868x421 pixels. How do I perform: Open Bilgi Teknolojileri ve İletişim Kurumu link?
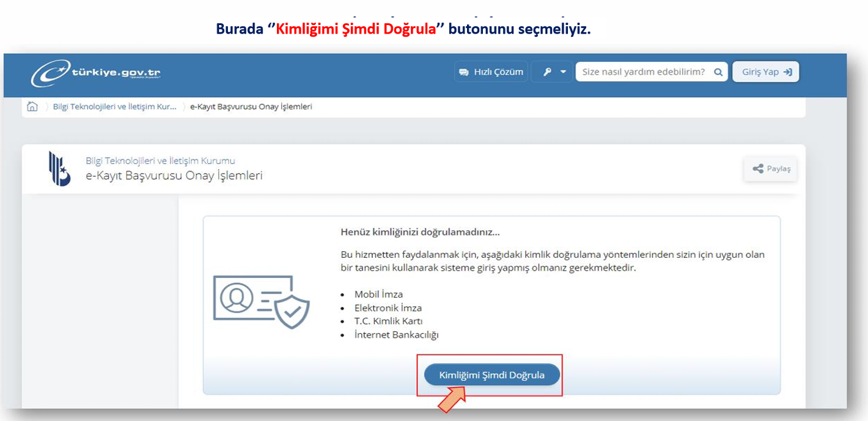point(160,161)
